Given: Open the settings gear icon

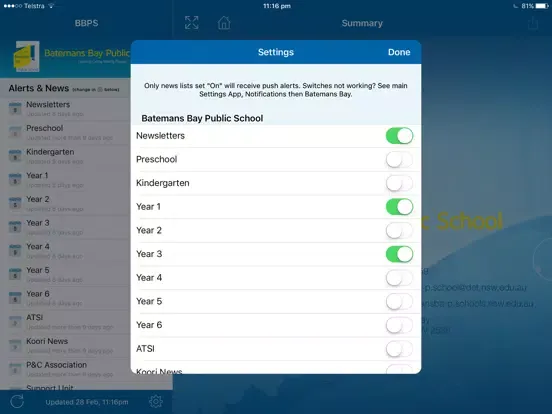Looking at the screenshot, I should pos(156,401).
